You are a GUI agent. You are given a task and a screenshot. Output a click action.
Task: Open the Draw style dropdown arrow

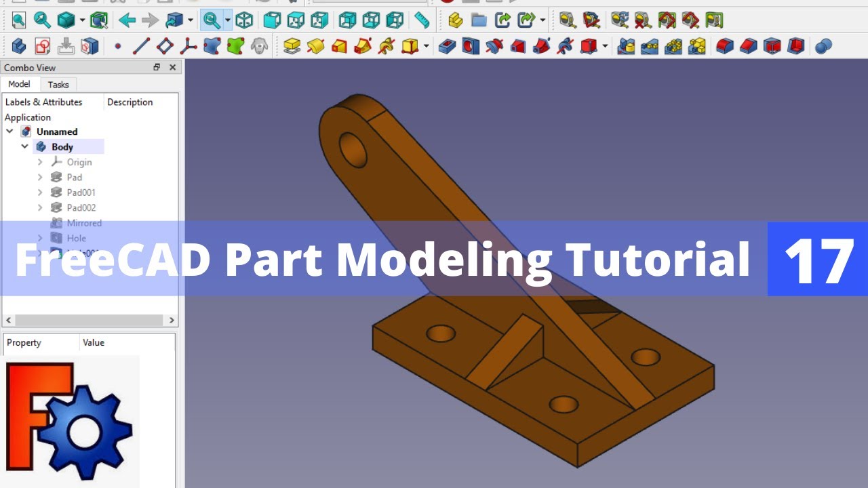pos(82,20)
